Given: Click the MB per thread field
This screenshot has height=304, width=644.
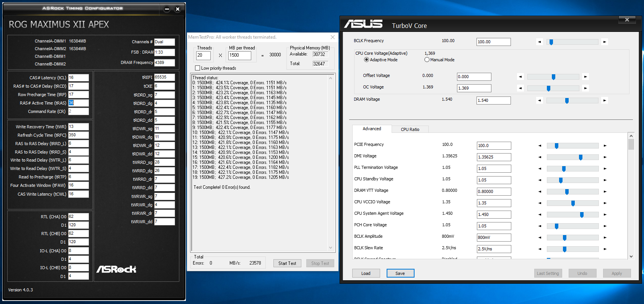Looking at the screenshot, I should (240, 56).
